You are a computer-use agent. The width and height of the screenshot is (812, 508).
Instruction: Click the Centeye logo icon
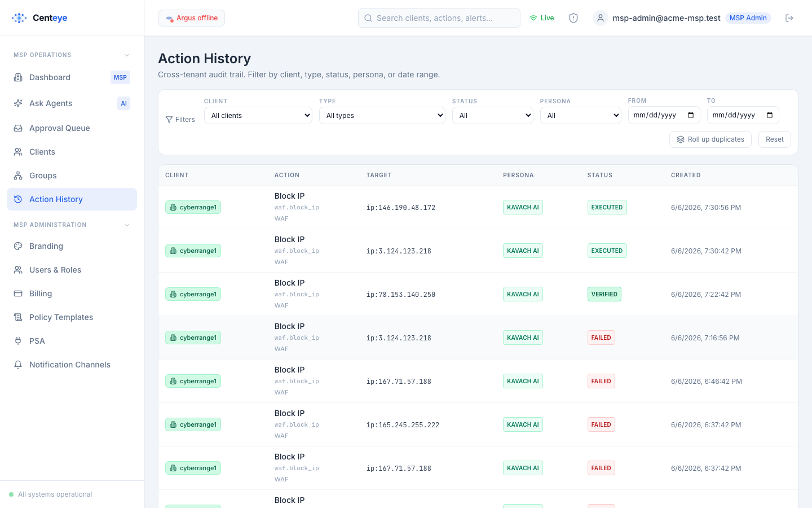click(x=19, y=18)
